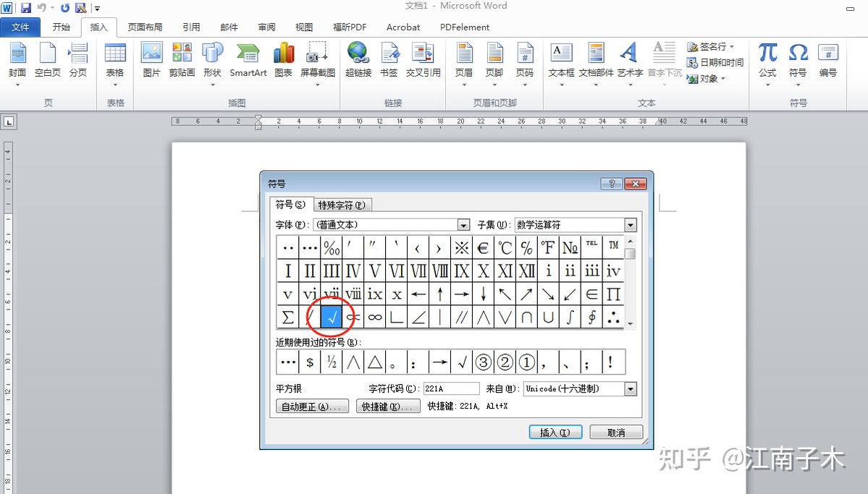Viewport: 868px width, 494px height.
Task: Insert a cross-reference (交叉引用)
Action: [423, 61]
